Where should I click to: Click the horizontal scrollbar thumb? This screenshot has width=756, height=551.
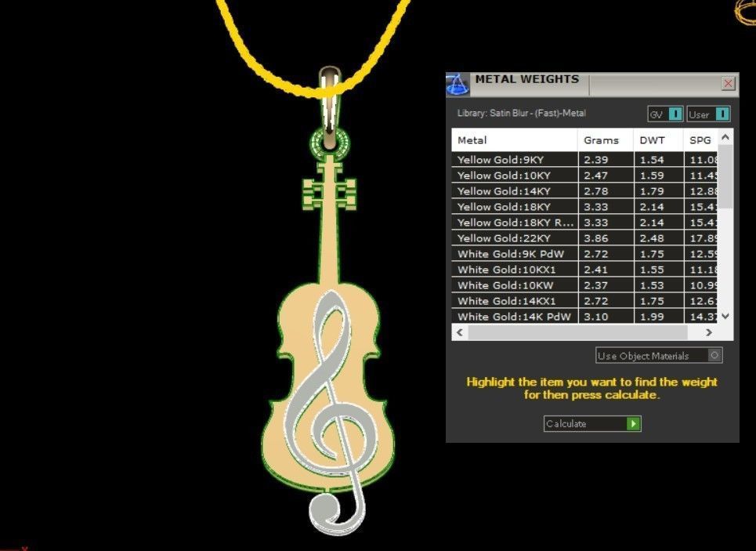pyautogui.click(x=577, y=332)
